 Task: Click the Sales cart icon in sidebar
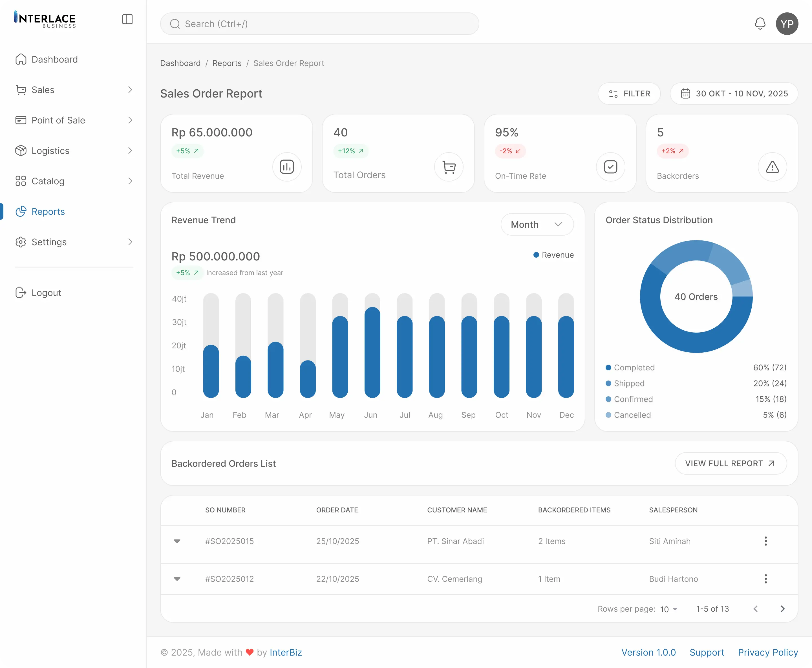tap(21, 90)
